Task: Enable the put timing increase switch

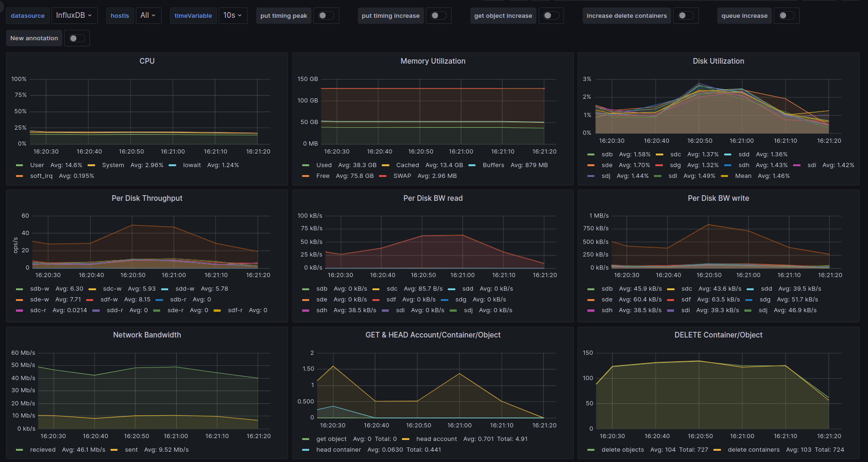Action: pyautogui.click(x=438, y=15)
